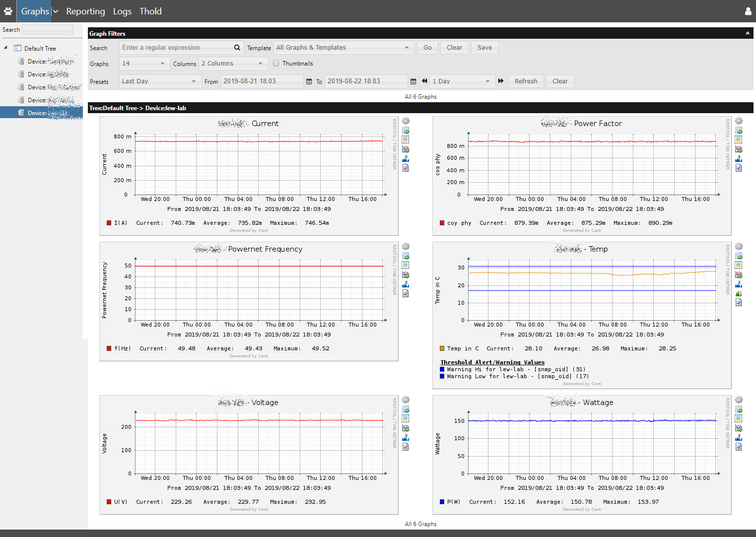The height and width of the screenshot is (537, 756).
Task: Open graph details gear for Wattage graph
Action: (739, 400)
